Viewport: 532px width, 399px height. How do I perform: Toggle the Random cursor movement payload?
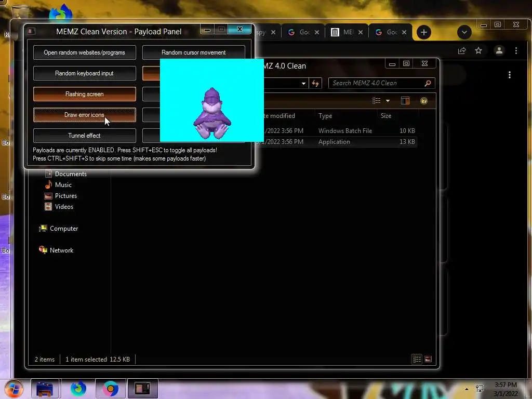pyautogui.click(x=193, y=52)
